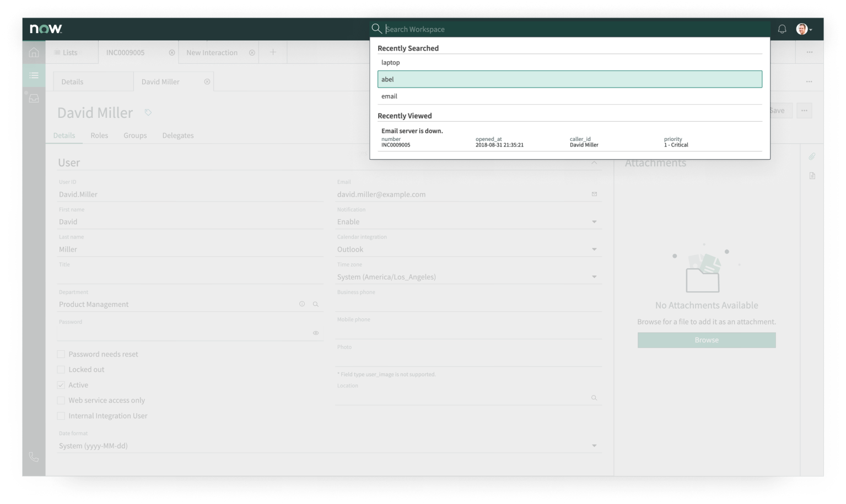
Task: Click the phone icon at bottom left
Action: click(34, 457)
